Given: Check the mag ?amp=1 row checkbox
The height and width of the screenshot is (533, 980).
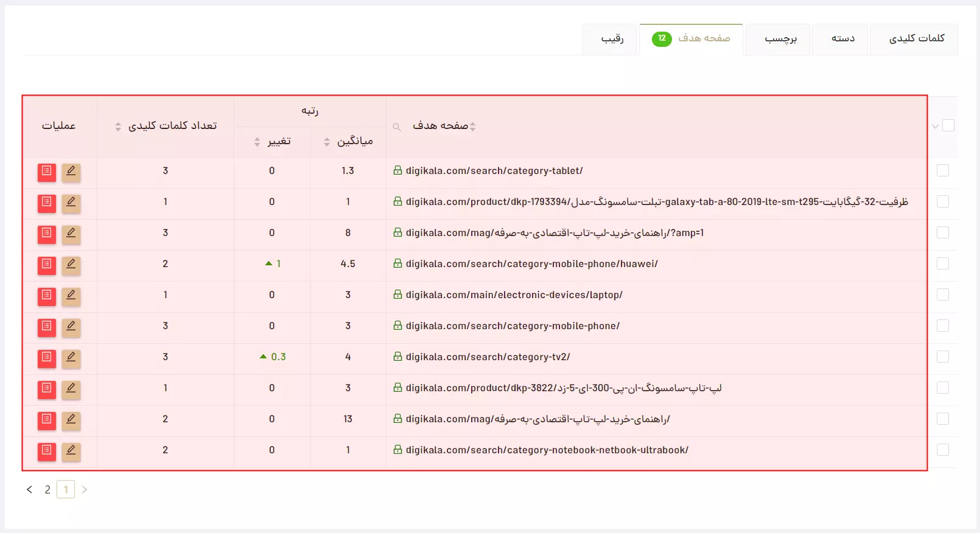Looking at the screenshot, I should 943,232.
